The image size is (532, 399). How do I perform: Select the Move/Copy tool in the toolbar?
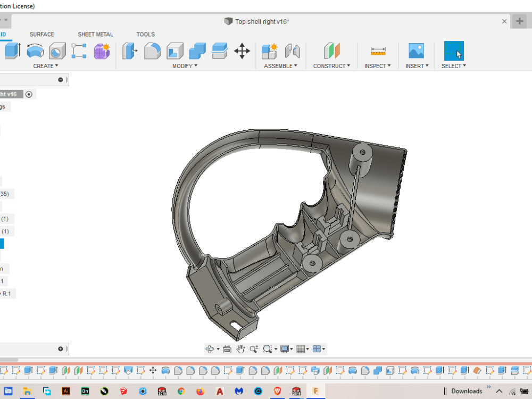pos(242,51)
